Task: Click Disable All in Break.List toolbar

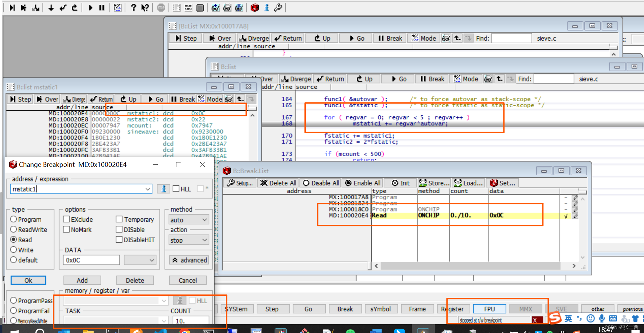Action: pyautogui.click(x=320, y=183)
